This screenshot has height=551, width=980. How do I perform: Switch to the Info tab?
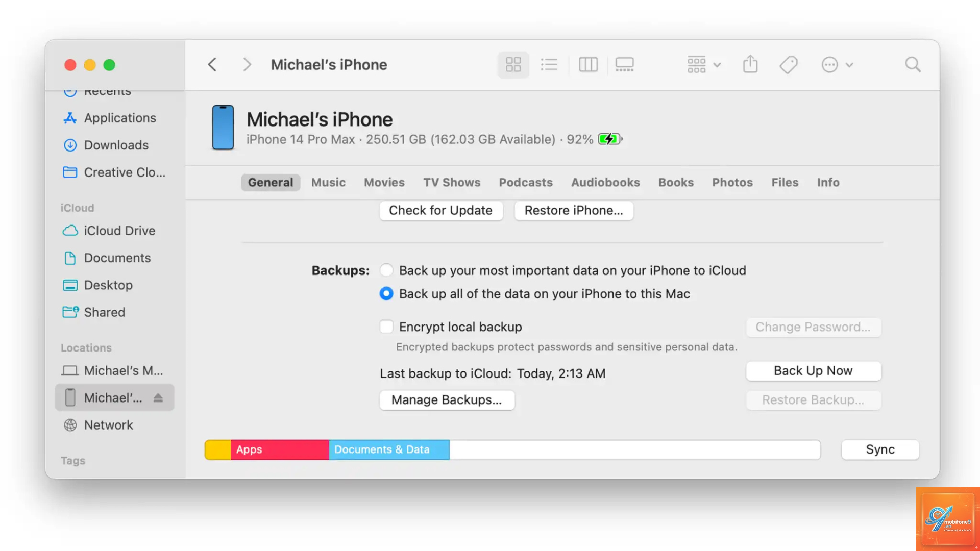coord(828,182)
